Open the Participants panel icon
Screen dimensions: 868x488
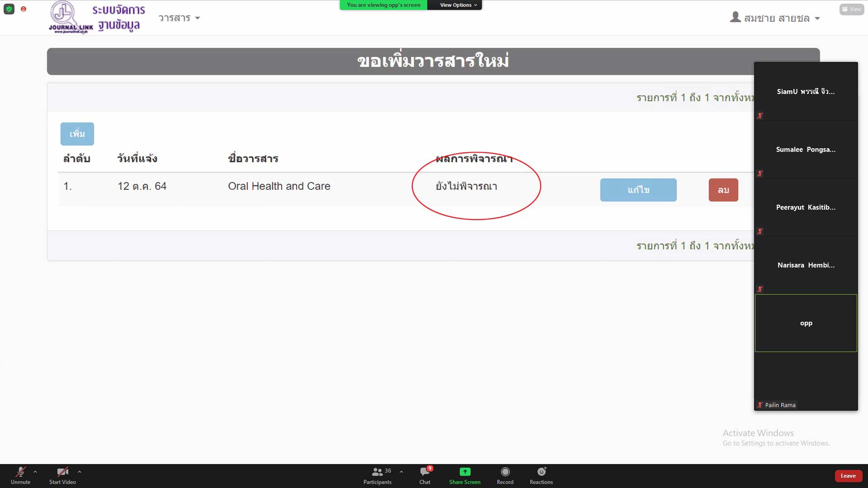pyautogui.click(x=377, y=472)
